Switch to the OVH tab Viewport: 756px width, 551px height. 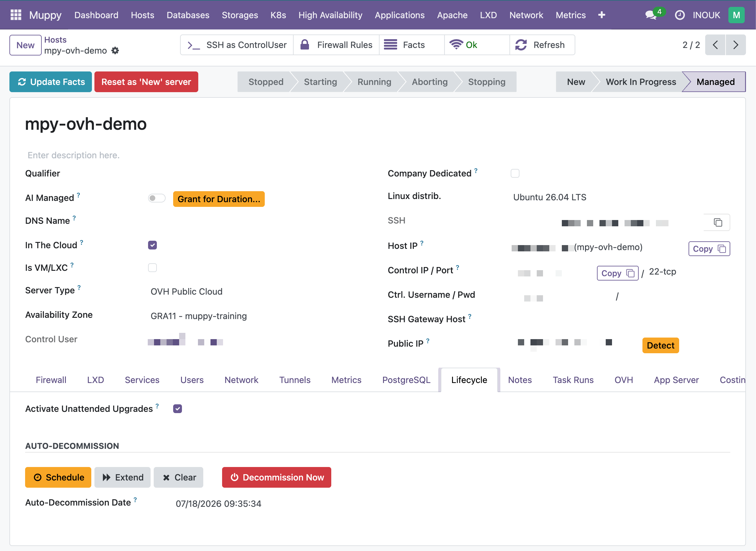point(624,380)
